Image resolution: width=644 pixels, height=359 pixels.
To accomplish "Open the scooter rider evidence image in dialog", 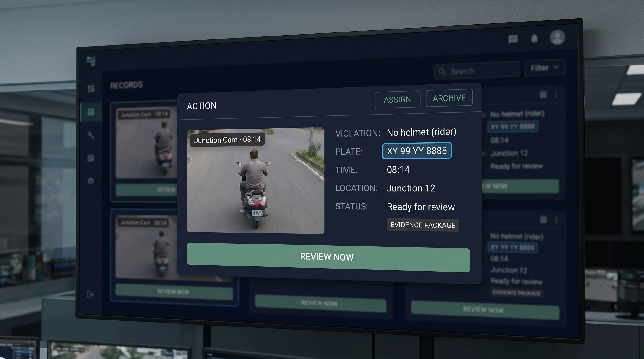I will 256,180.
